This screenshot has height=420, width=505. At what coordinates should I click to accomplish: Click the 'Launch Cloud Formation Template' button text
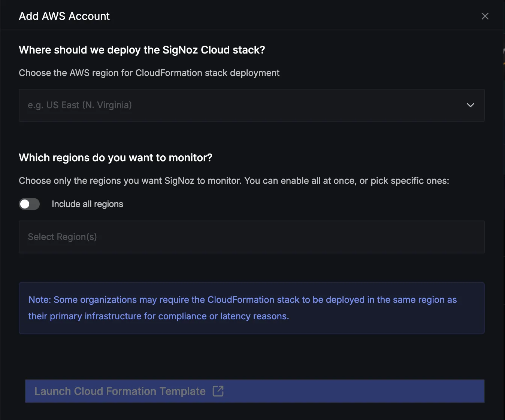point(120,391)
